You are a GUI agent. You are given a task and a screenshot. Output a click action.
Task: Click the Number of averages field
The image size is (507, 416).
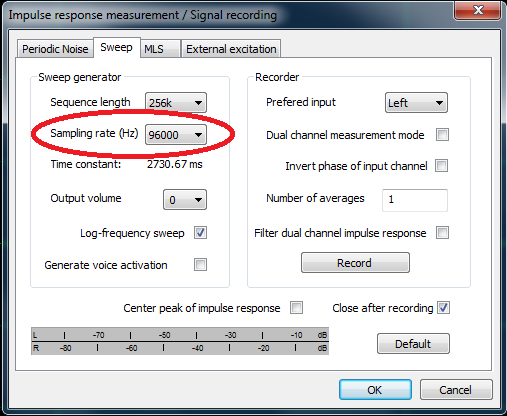(x=415, y=200)
